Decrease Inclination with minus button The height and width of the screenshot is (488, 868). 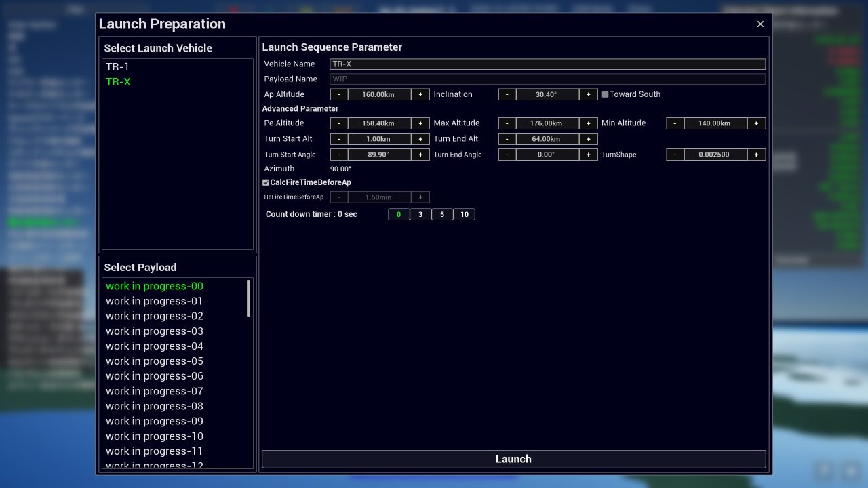(x=507, y=94)
